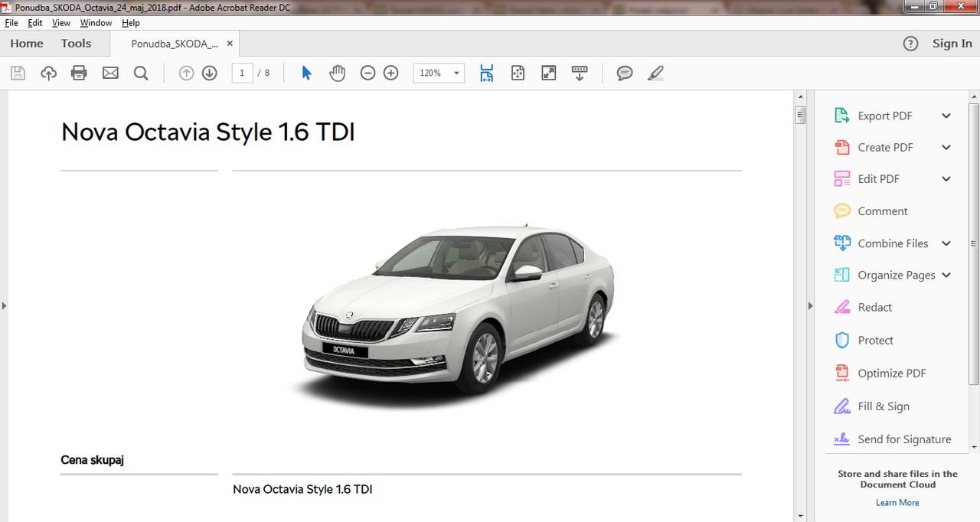The image size is (980, 522).
Task: Open the Edit menu
Action: click(35, 23)
